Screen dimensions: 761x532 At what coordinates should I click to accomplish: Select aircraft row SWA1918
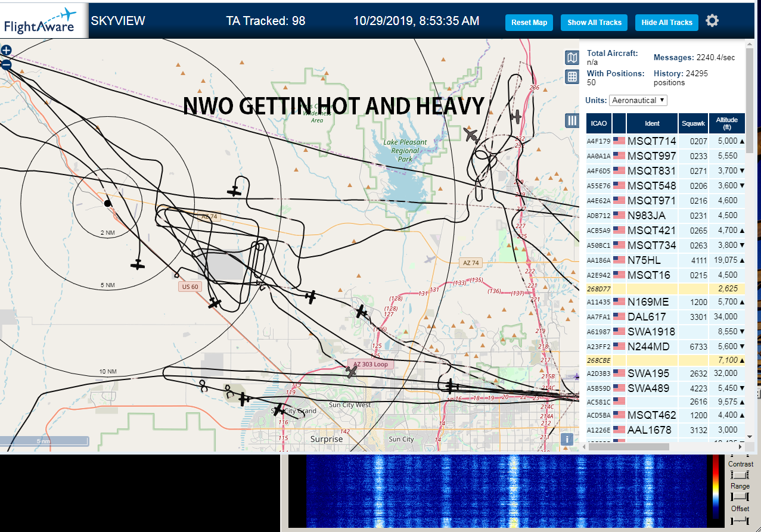pos(666,332)
